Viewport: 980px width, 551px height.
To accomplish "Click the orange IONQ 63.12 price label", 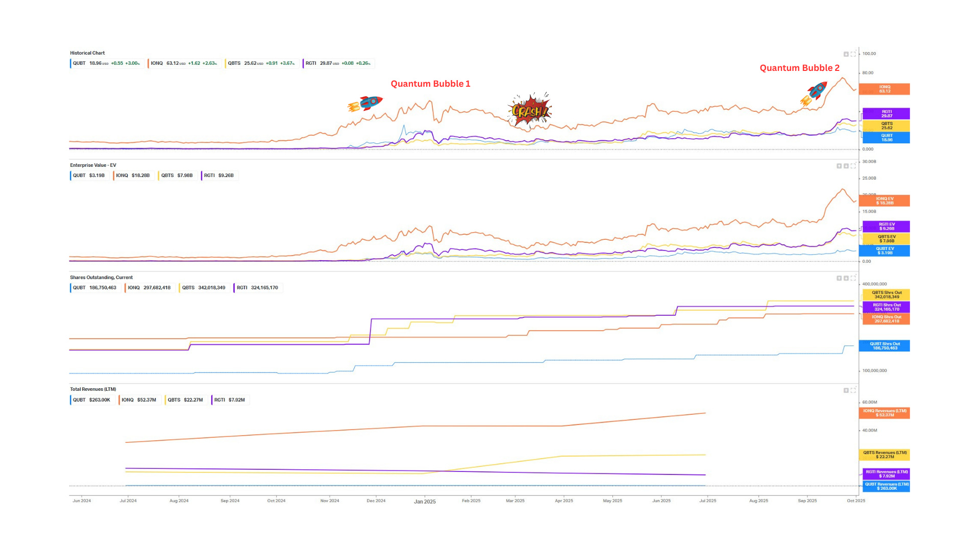I will 885,89.
